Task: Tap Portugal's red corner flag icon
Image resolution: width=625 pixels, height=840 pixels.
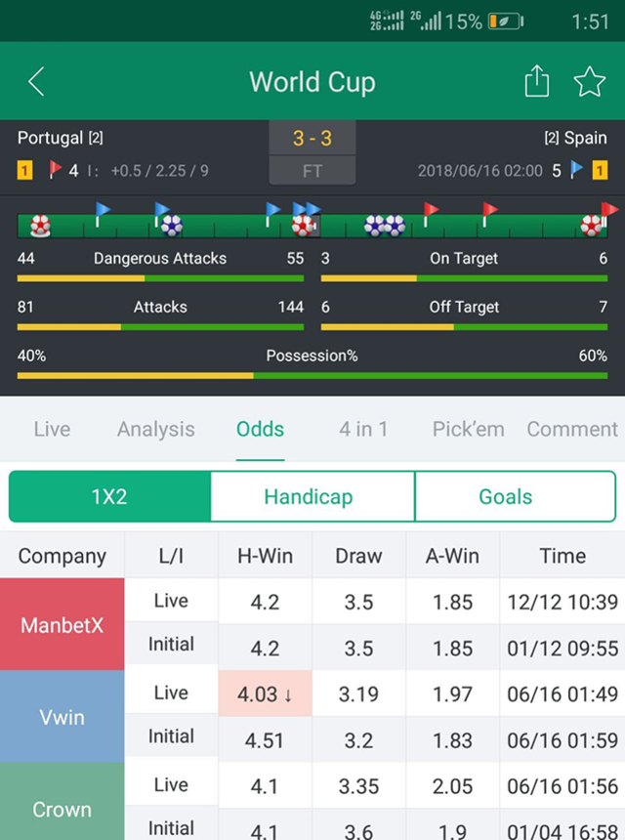Action: 55,170
